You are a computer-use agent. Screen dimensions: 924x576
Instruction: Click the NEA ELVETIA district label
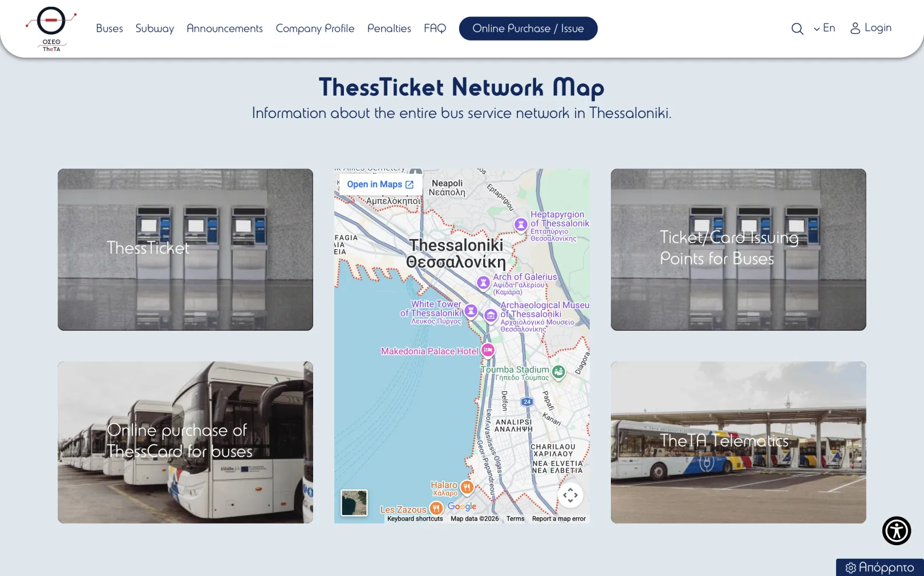coord(557,467)
